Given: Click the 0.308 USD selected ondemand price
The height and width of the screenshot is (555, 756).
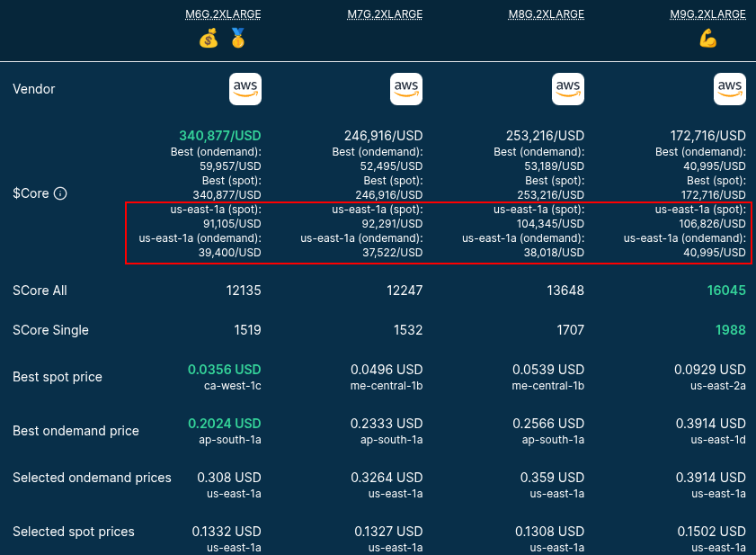Looking at the screenshot, I should [229, 478].
